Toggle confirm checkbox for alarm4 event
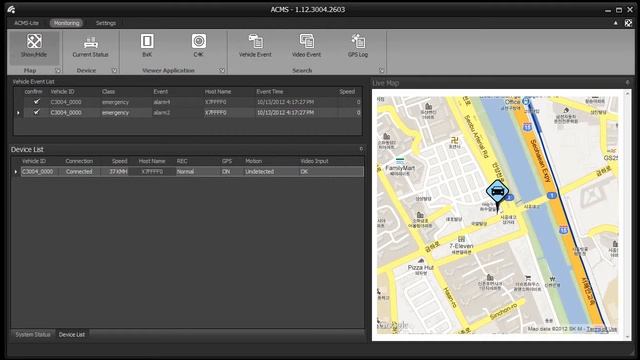The width and height of the screenshot is (640, 360). (x=37, y=102)
